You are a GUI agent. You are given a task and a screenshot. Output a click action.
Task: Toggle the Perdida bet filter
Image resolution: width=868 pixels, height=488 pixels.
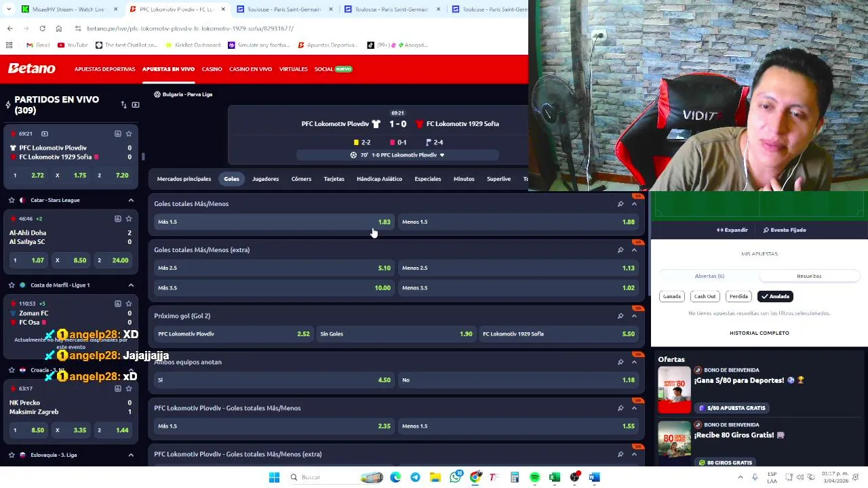point(738,296)
